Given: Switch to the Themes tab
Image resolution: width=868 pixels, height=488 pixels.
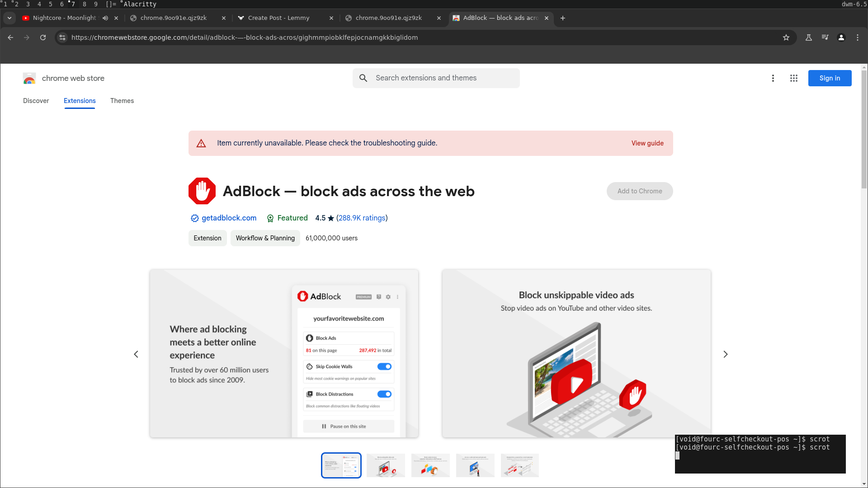Looking at the screenshot, I should (122, 101).
